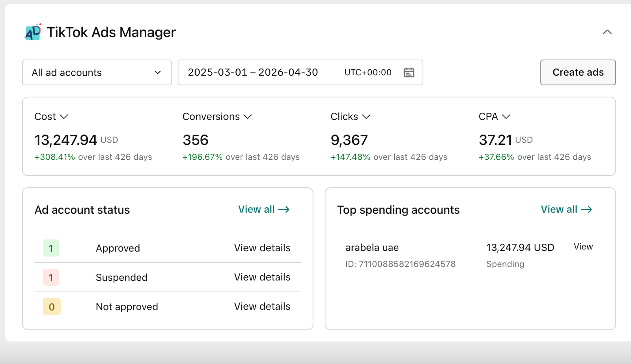This screenshot has width=631, height=364.
Task: Click the Create ads button
Action: (x=578, y=73)
